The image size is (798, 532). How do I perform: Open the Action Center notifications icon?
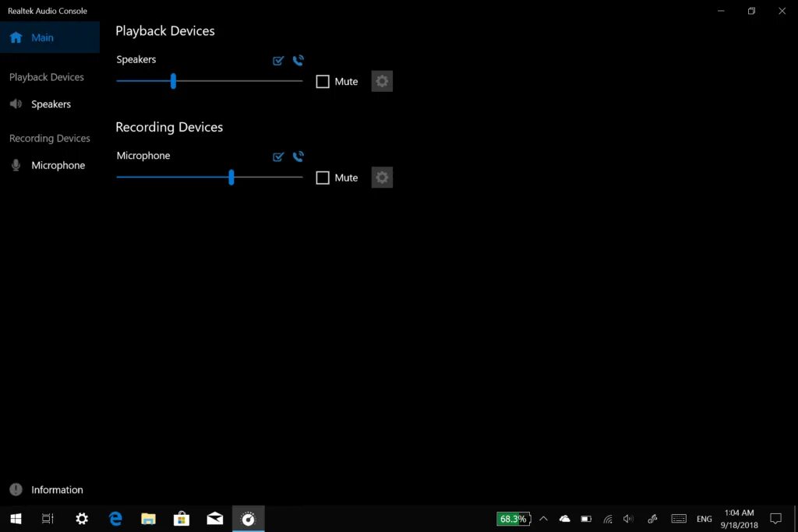click(x=775, y=519)
